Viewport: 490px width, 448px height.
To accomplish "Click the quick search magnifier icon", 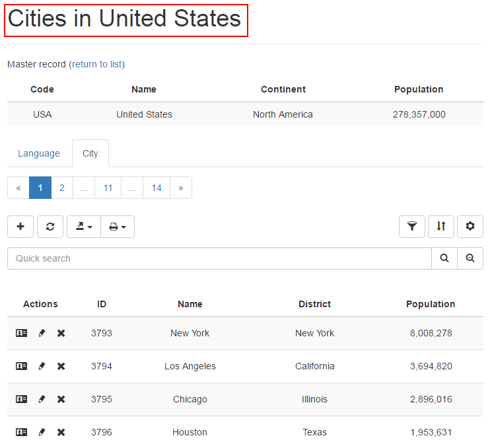I will click(x=444, y=258).
